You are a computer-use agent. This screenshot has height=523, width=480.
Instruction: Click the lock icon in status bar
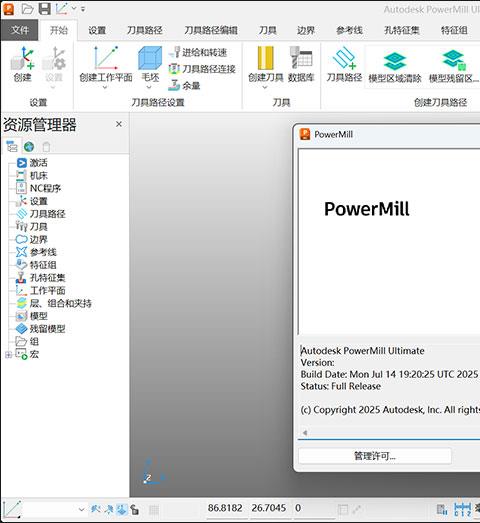(x=134, y=509)
